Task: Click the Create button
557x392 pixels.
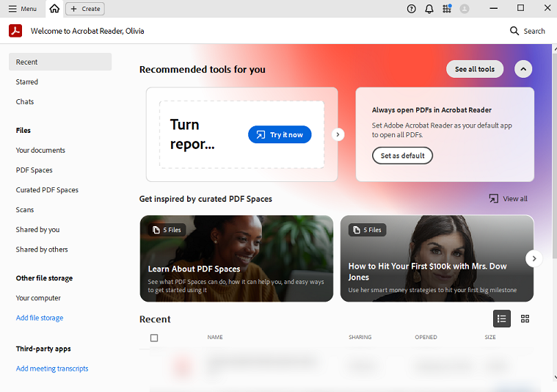Action: pos(85,9)
